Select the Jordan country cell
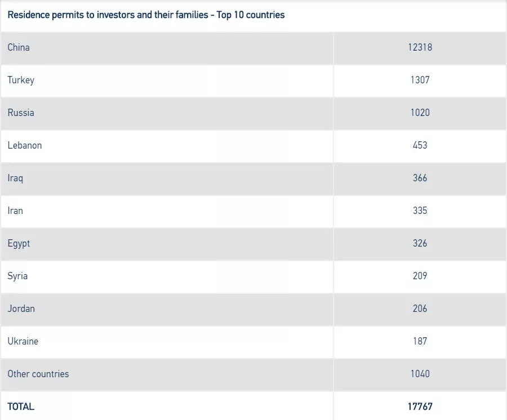This screenshot has width=507, height=420. tap(21, 309)
